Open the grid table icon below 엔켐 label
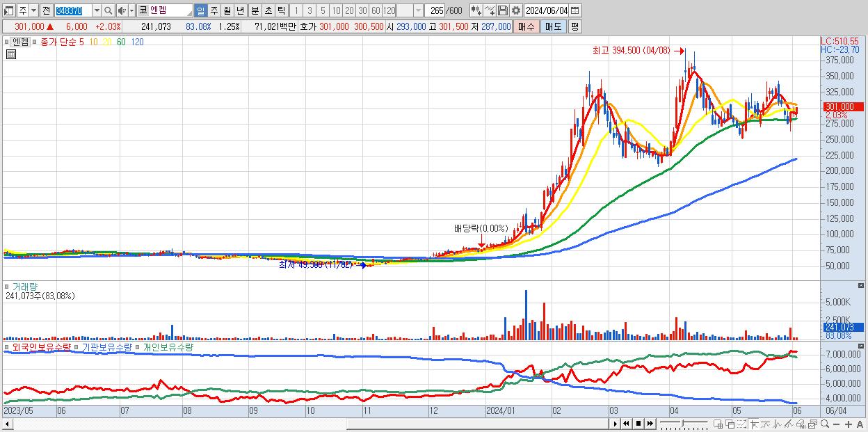The width and height of the screenshot is (868, 432). [x=10, y=54]
